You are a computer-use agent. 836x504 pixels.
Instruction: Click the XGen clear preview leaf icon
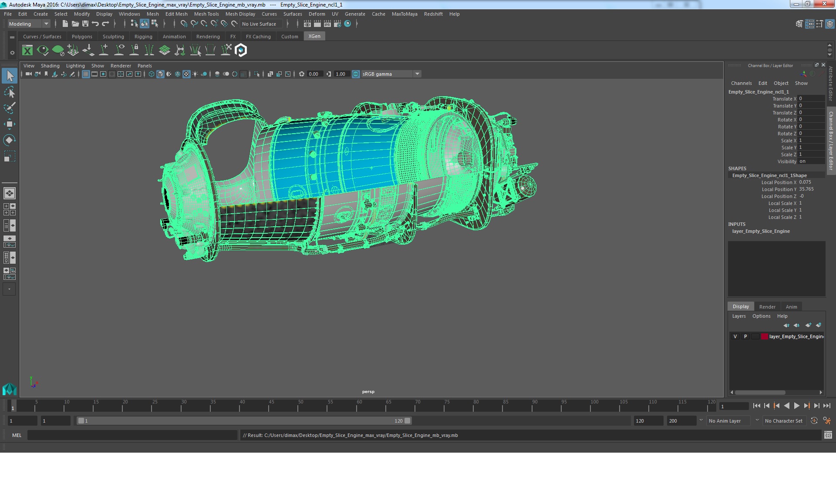58,50
